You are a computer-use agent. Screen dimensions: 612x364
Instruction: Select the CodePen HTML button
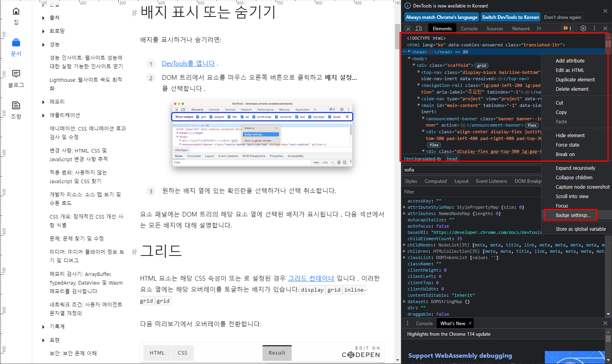point(157,353)
